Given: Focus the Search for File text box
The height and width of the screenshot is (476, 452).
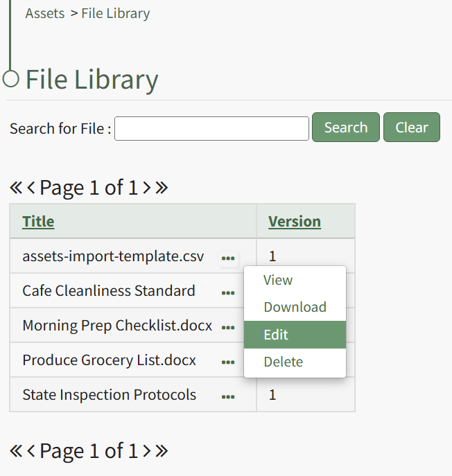Looking at the screenshot, I should pyautogui.click(x=211, y=128).
